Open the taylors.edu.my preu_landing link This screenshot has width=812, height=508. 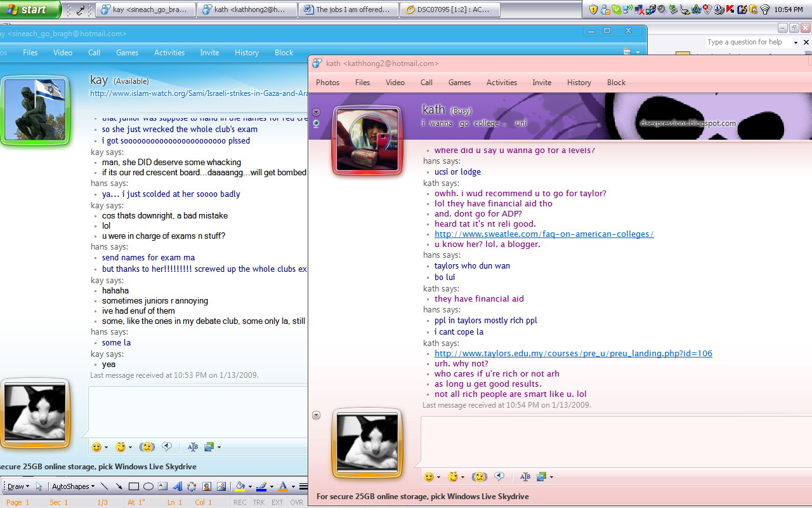[x=573, y=353]
